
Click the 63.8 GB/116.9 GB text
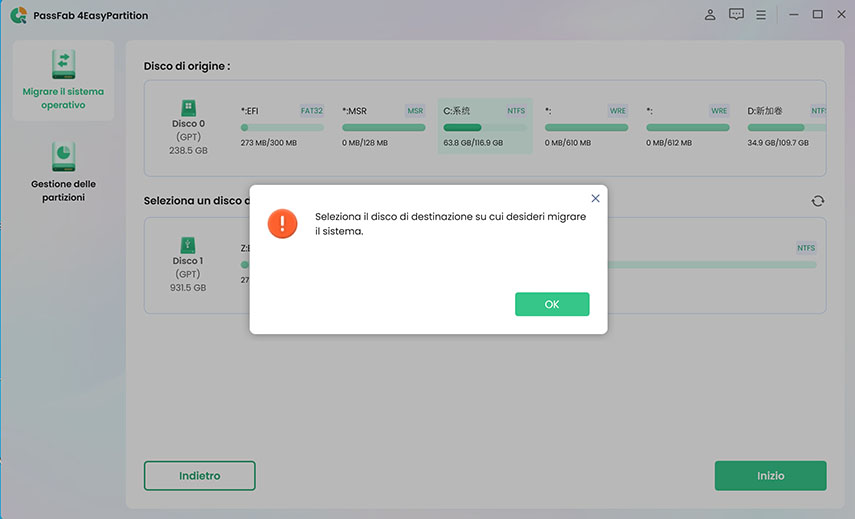pos(473,143)
